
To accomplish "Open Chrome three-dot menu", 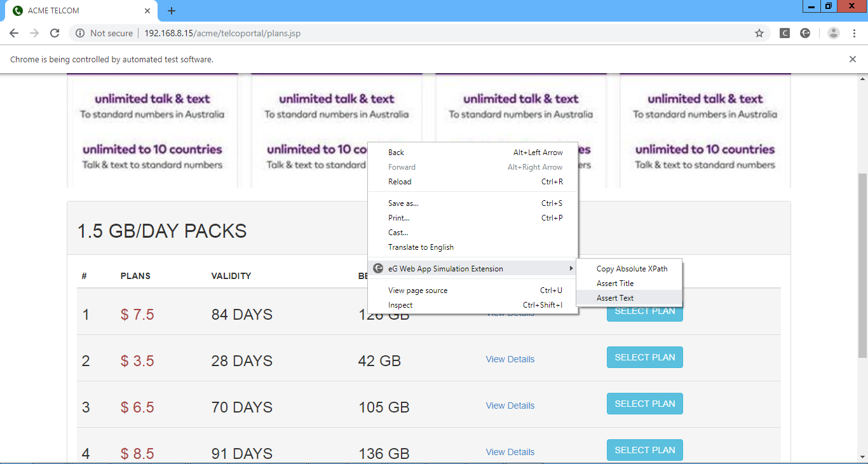I will [x=853, y=33].
